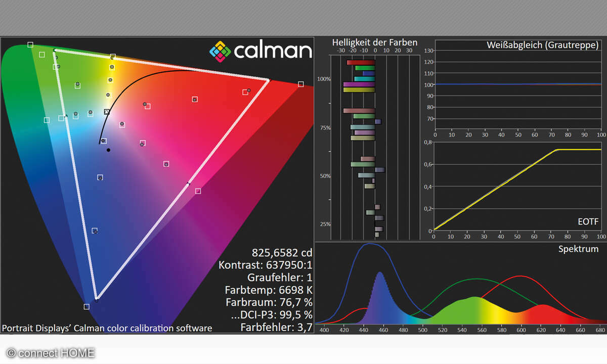Click the '130' axis value in Weißabgleich chart
This screenshot has height=364, width=607.
click(x=429, y=51)
